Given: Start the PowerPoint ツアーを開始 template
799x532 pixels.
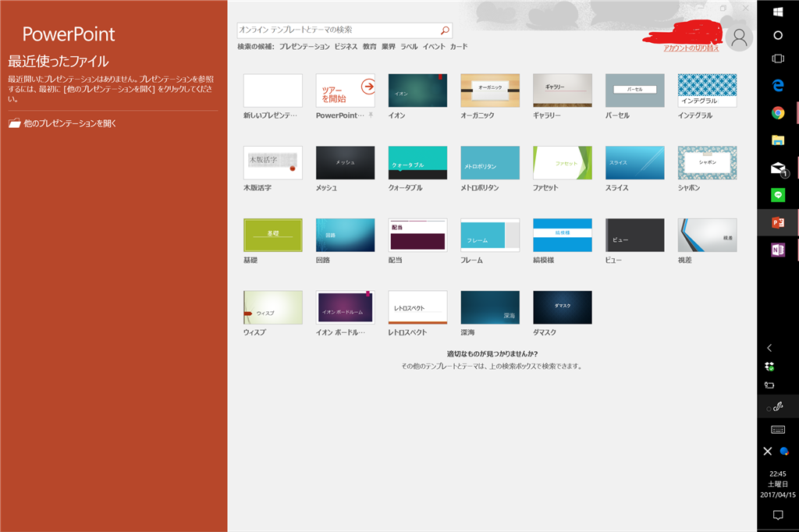Looking at the screenshot, I should pyautogui.click(x=346, y=90).
